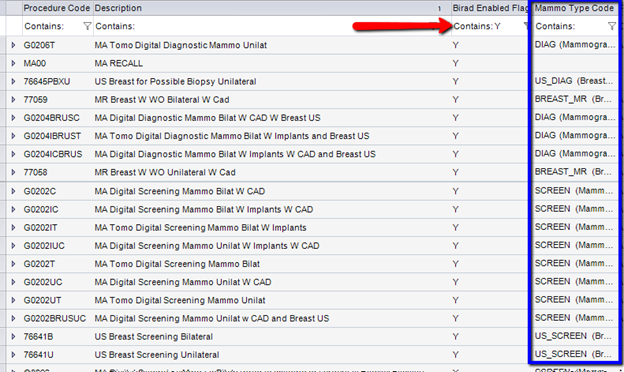
Task: Expand row 76641U
Action: [x=13, y=355]
